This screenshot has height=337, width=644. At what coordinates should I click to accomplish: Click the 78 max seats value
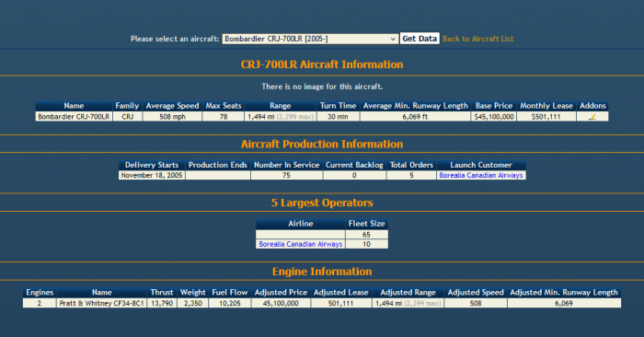224,117
